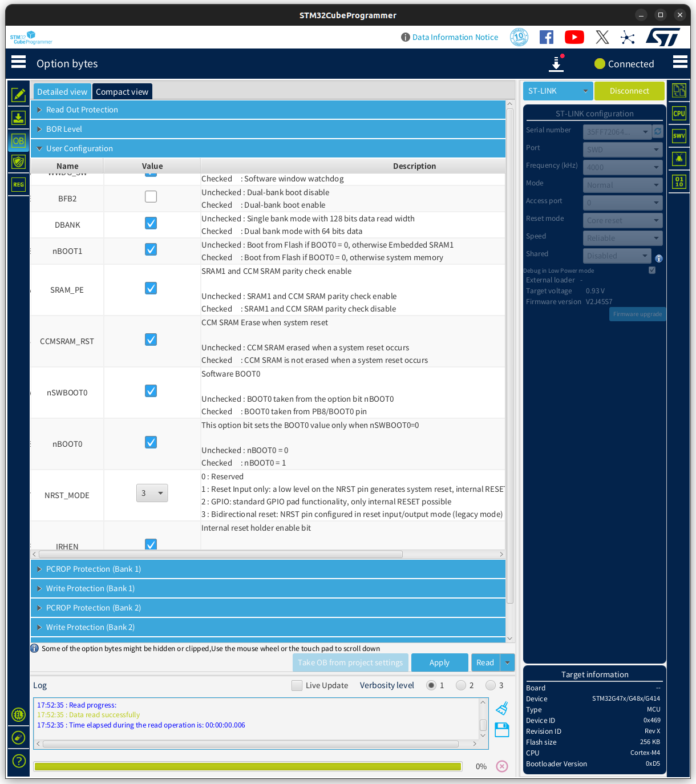The height and width of the screenshot is (784, 696).
Task: Click the Firmware upgrade button
Action: tap(637, 314)
